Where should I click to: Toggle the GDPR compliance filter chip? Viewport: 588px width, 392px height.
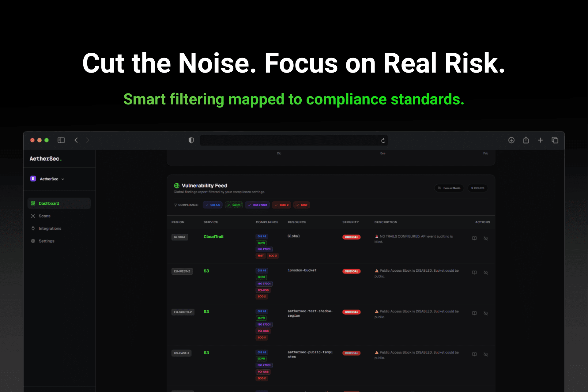tap(234, 205)
